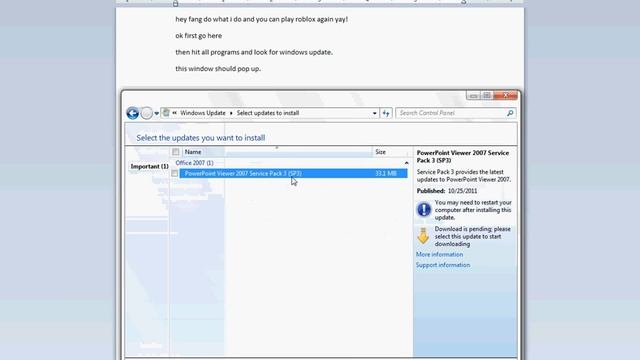Viewport: 640px width, 360px height.
Task: Open recent pages dropdown arrow
Action: pos(156,113)
